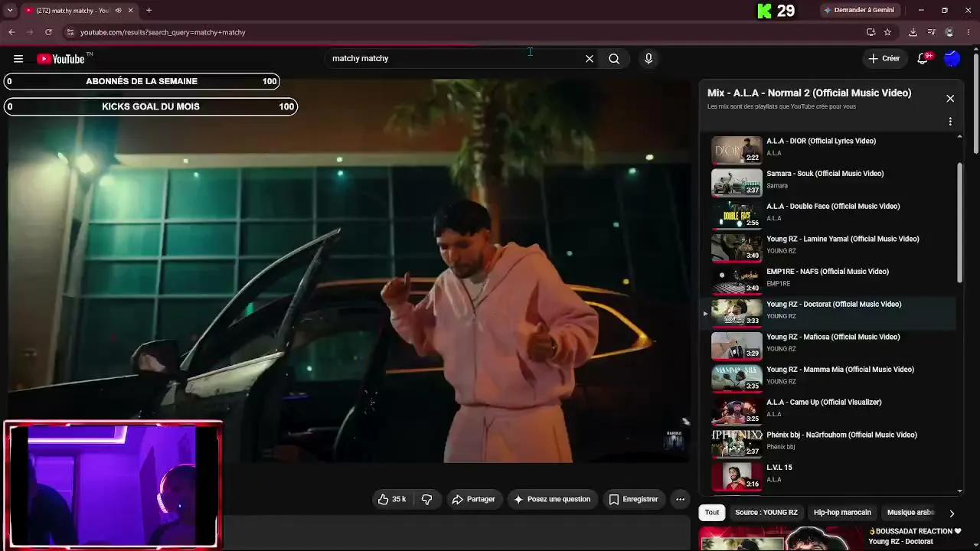Go to YouTube home via logo

(x=61, y=59)
